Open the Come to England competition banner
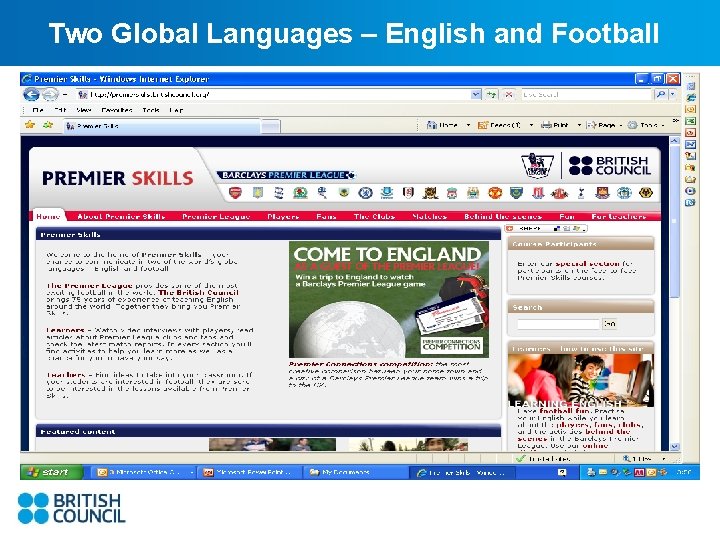 point(388,299)
